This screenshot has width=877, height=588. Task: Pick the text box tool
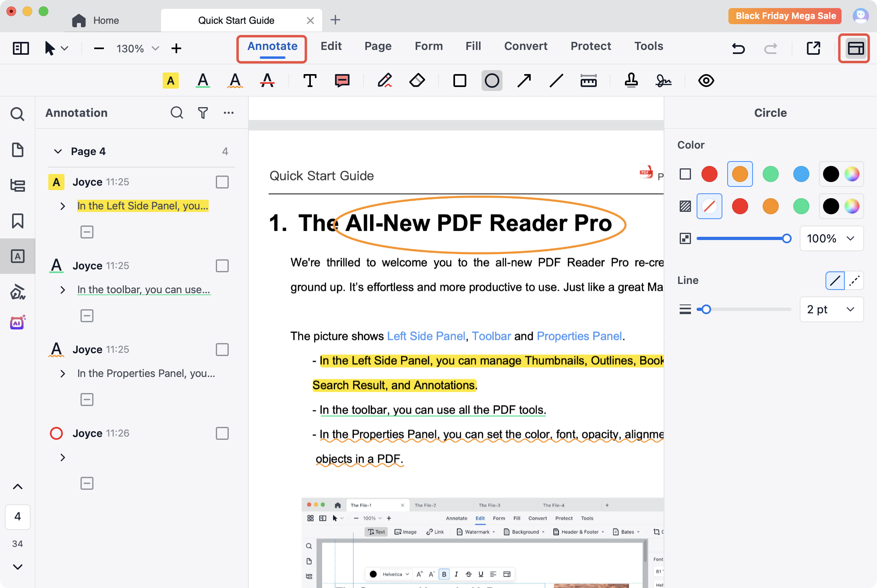[x=310, y=81]
